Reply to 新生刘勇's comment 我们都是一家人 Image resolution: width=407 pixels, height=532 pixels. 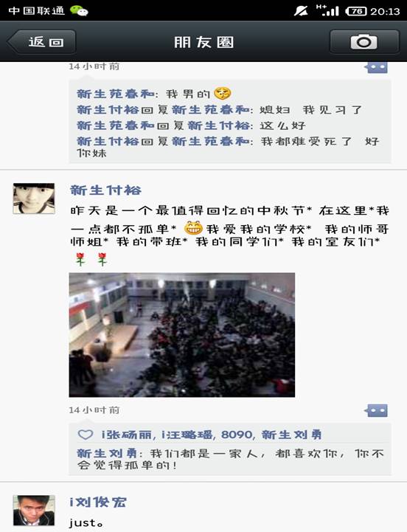pyautogui.click(x=230, y=459)
